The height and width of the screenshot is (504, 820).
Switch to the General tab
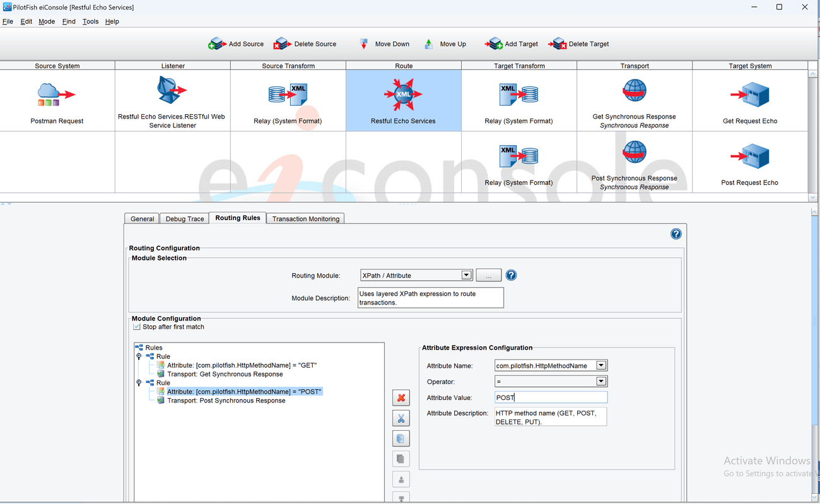(x=142, y=219)
